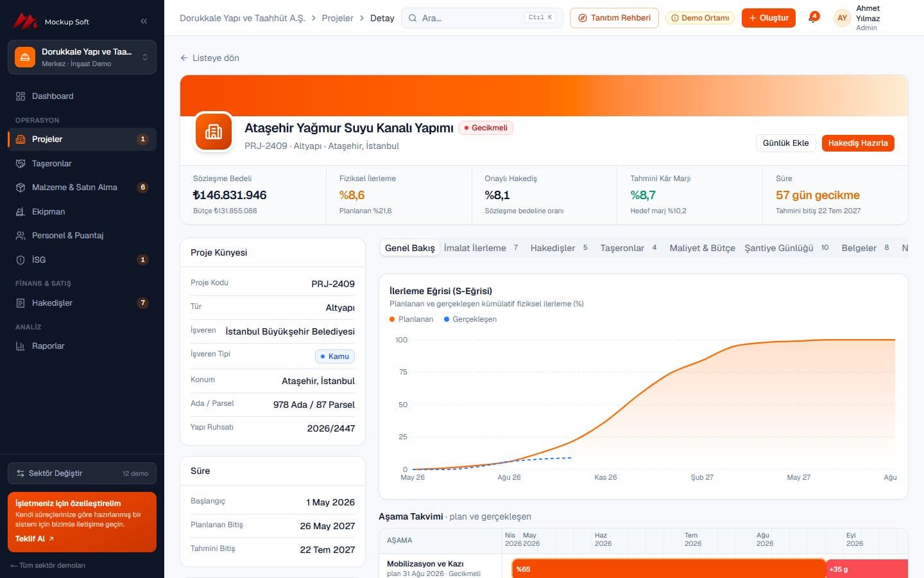Select the Maliyet & Bütçe tab
924x578 pixels.
[x=702, y=248]
